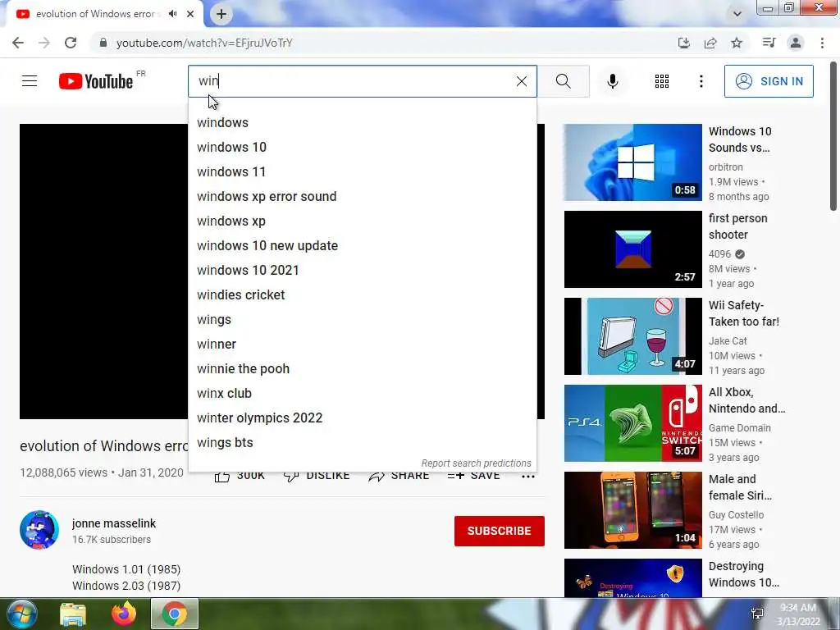
Task: Select 'winnie the pooh' suggestion
Action: tap(362, 369)
